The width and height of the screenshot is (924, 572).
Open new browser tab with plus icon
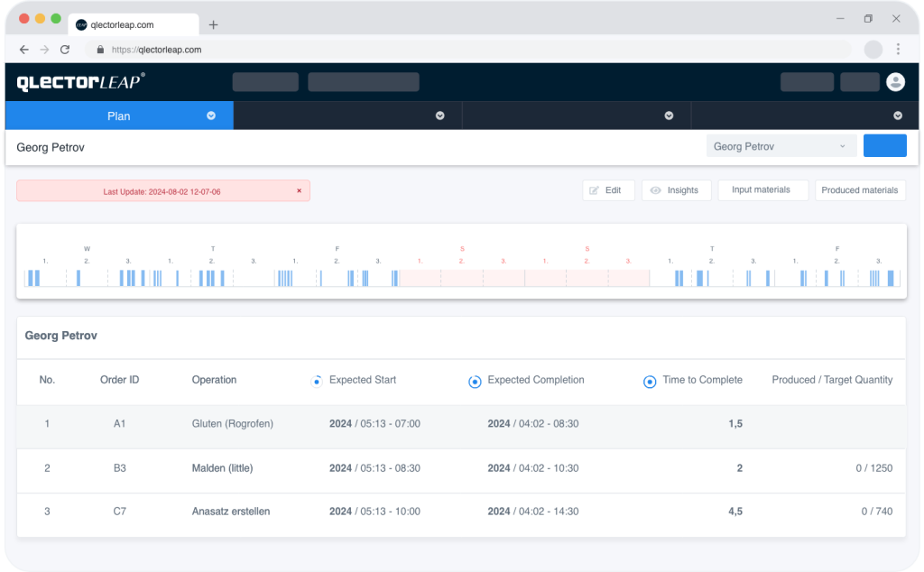point(213,24)
